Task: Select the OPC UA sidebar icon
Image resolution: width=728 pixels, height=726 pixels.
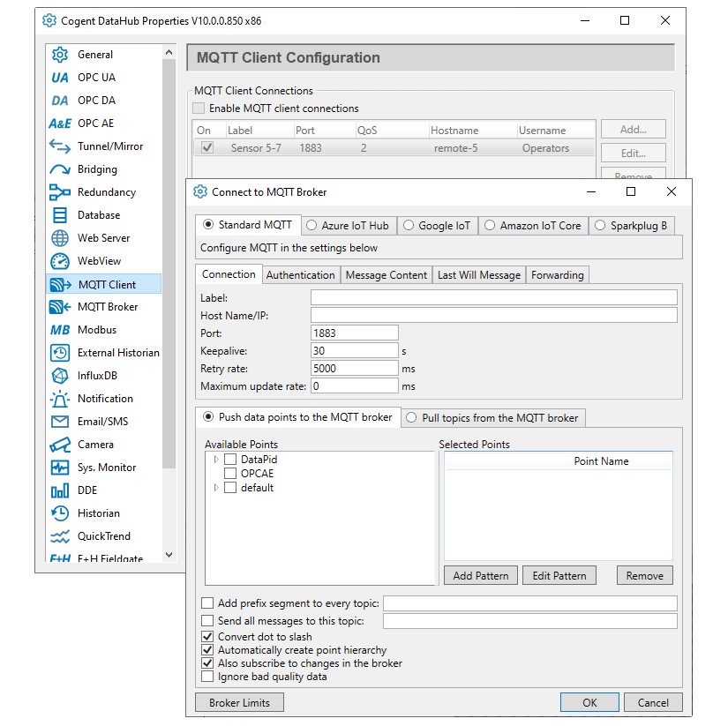Action: [60, 78]
